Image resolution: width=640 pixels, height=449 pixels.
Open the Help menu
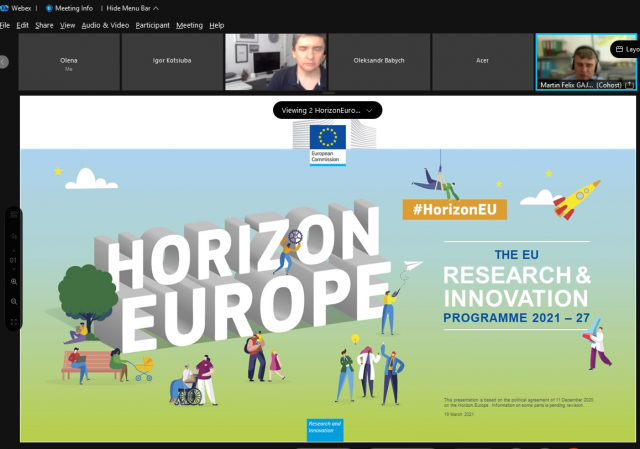click(x=217, y=25)
